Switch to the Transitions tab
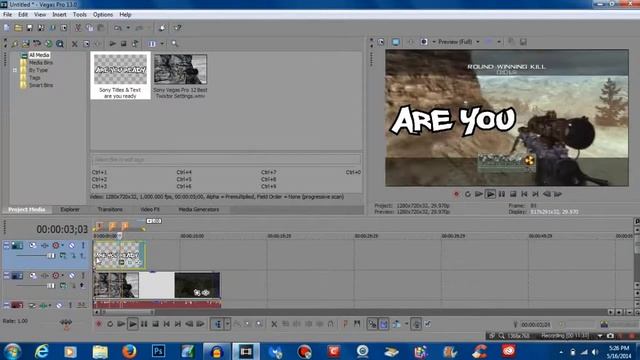 [x=110, y=209]
